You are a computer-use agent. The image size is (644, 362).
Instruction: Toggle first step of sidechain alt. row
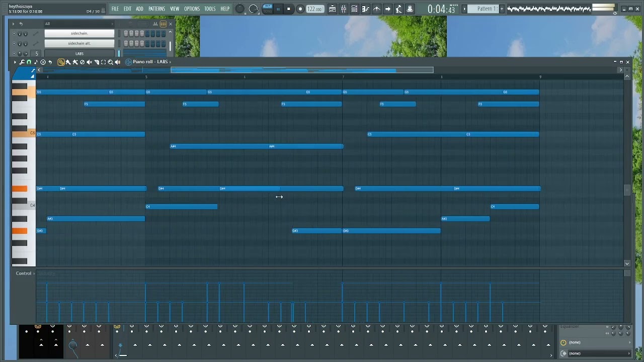tap(126, 44)
